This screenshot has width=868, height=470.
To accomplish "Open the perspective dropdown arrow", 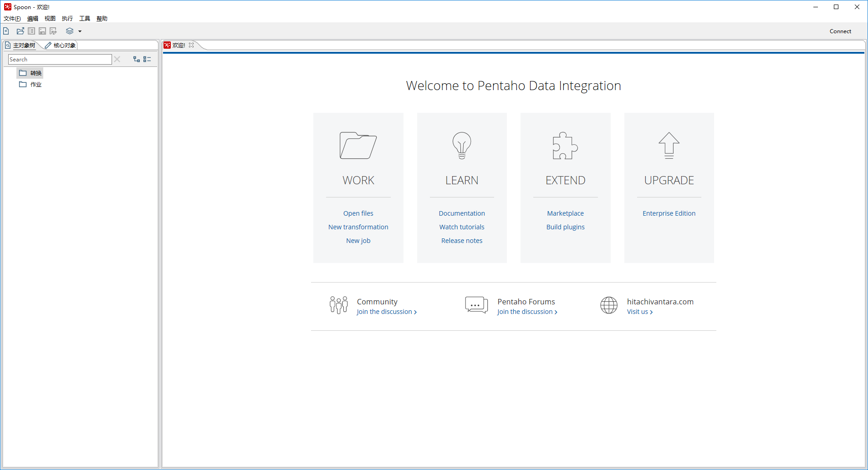I will [x=80, y=31].
